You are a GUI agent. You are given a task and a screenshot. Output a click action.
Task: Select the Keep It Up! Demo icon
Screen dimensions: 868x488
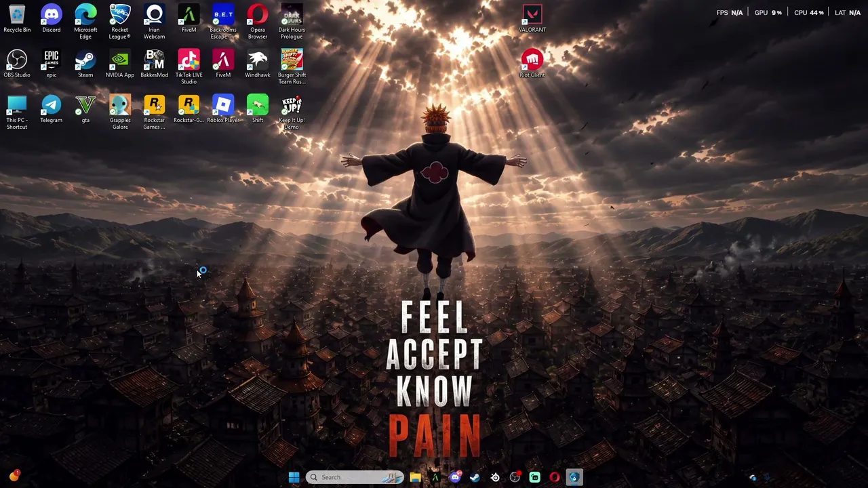pos(292,113)
